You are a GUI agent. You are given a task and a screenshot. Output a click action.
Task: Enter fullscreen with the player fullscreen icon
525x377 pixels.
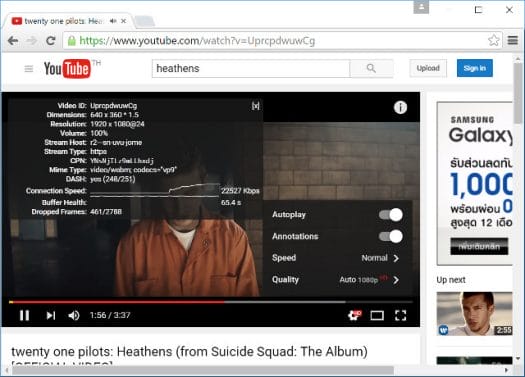(x=400, y=315)
